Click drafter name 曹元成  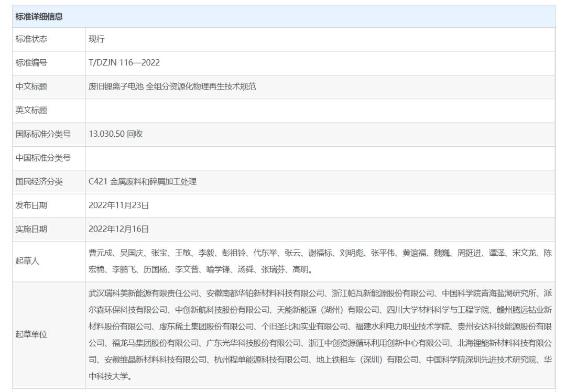coord(101,253)
